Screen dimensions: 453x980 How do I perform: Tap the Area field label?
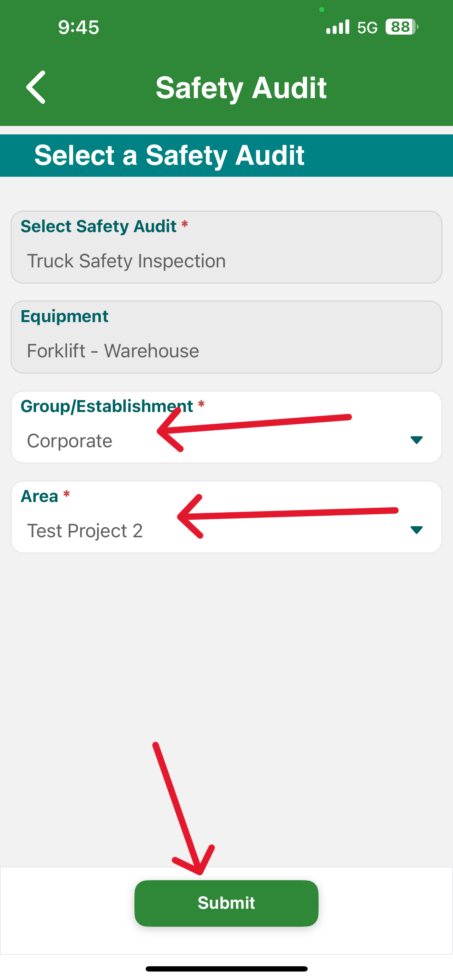[x=39, y=496]
